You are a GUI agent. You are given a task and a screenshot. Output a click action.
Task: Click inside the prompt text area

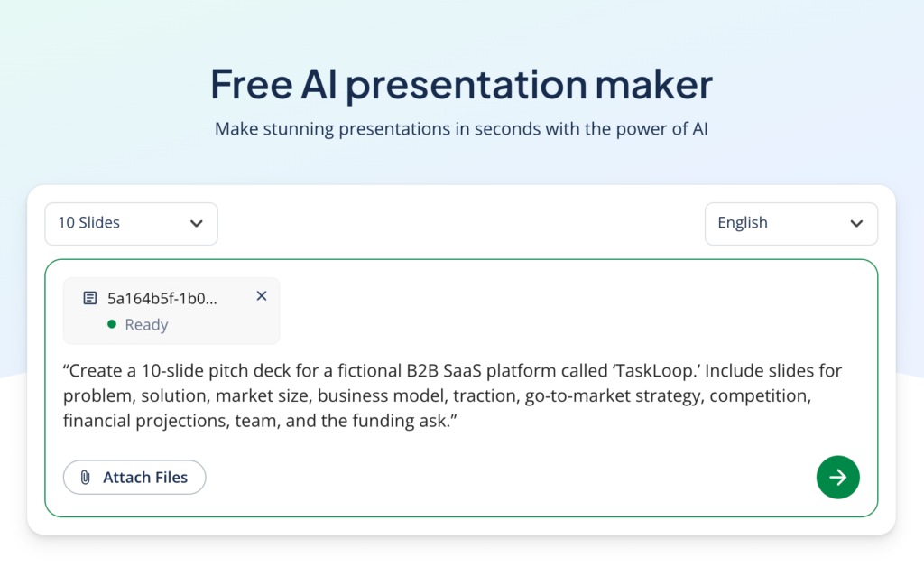click(x=451, y=395)
